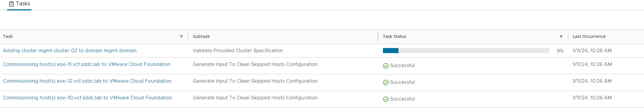644x108 pixels.
Task: Click the Tasks clipboard icon
Action: click(11, 4)
